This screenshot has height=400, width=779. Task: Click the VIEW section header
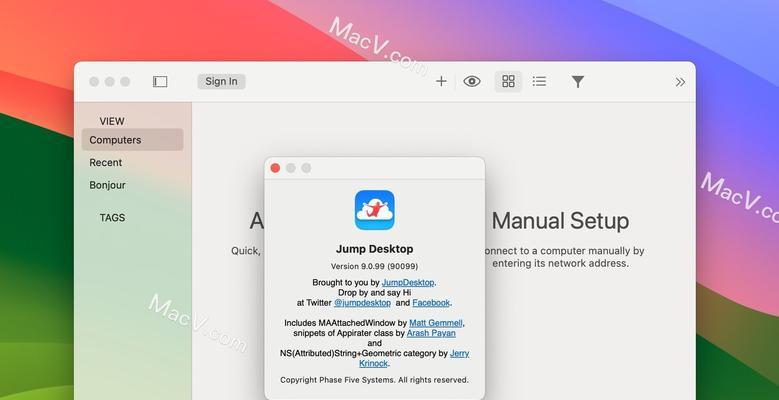pos(112,121)
